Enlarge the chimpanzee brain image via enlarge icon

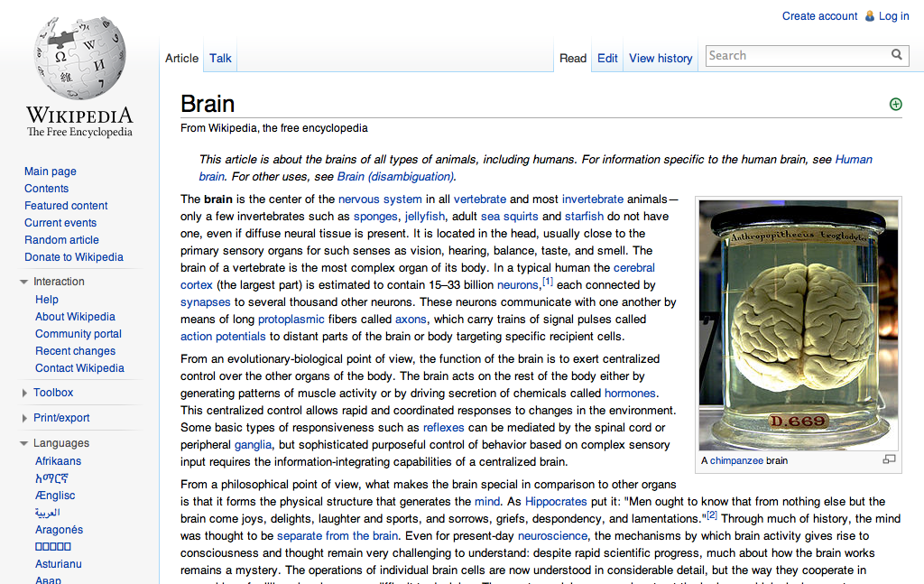click(889, 459)
